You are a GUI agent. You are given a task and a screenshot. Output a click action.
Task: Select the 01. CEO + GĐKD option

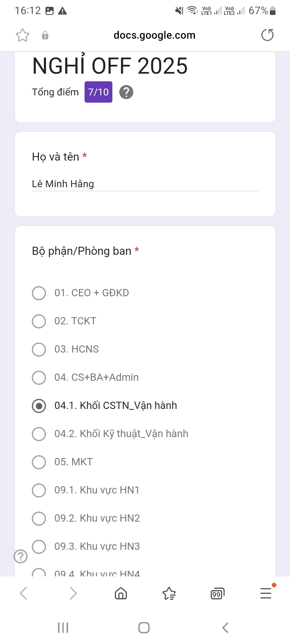[39, 293]
